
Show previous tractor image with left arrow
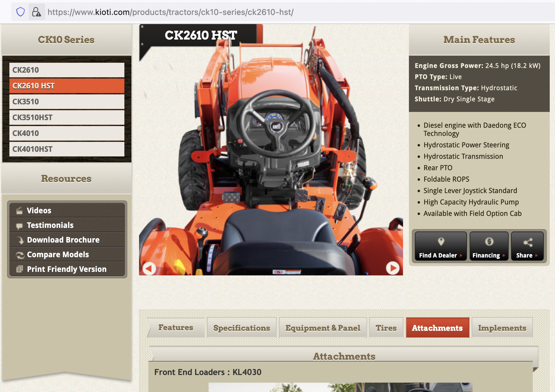(x=149, y=268)
